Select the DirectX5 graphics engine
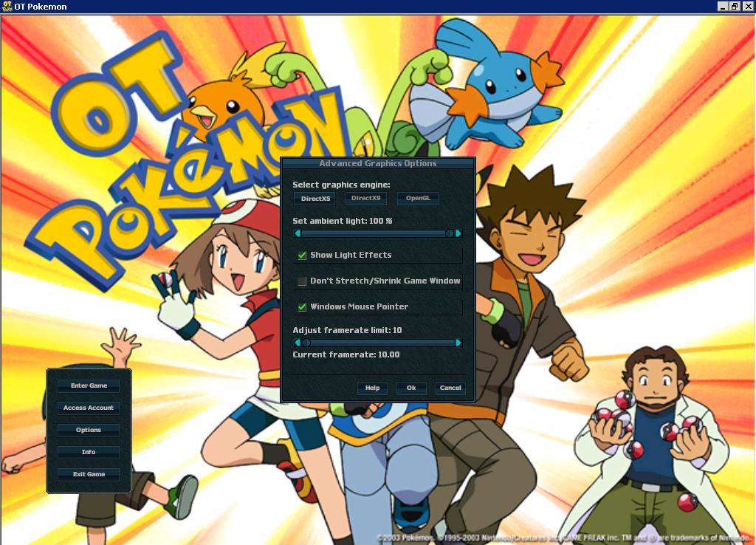Viewport: 756px width, 545px height. (315, 198)
